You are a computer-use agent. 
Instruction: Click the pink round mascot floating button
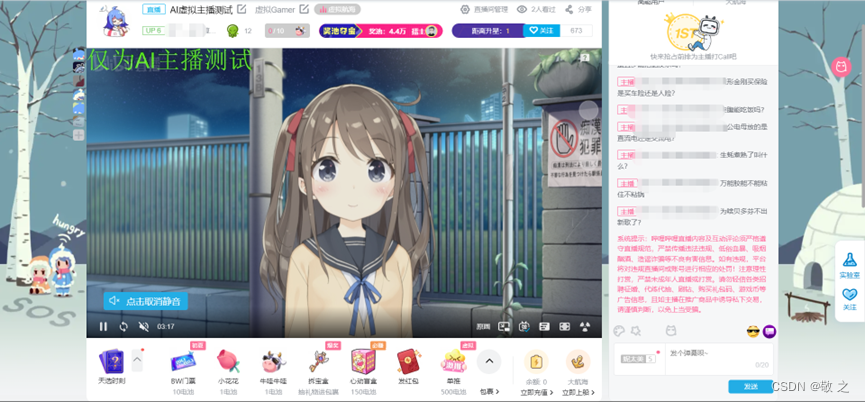click(841, 67)
